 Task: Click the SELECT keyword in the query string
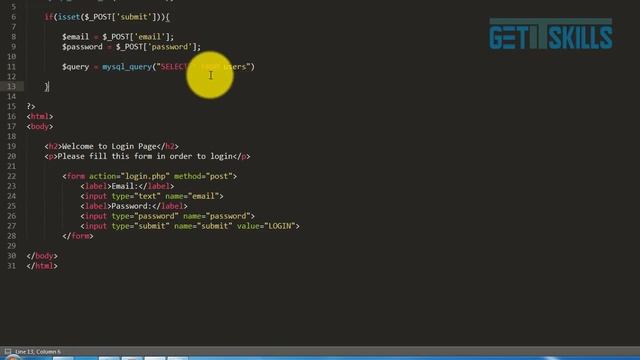[x=174, y=67]
